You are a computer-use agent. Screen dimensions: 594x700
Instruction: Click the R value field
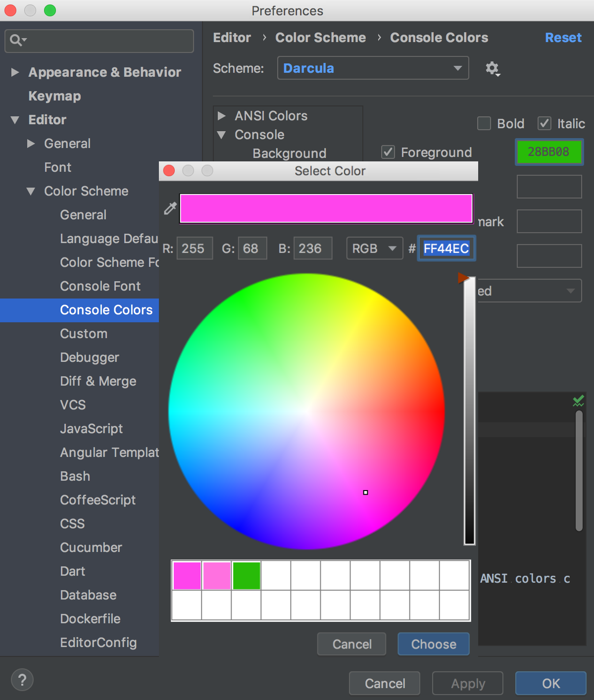tap(195, 248)
